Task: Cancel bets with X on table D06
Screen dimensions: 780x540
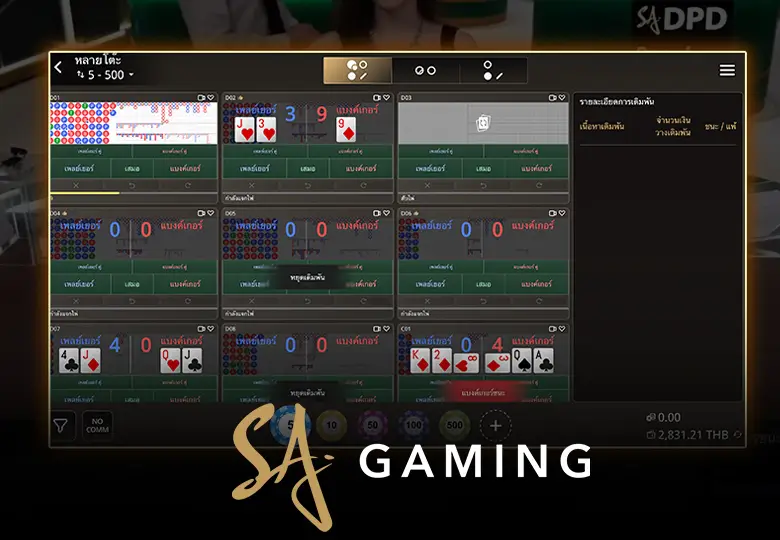Action: (x=427, y=300)
